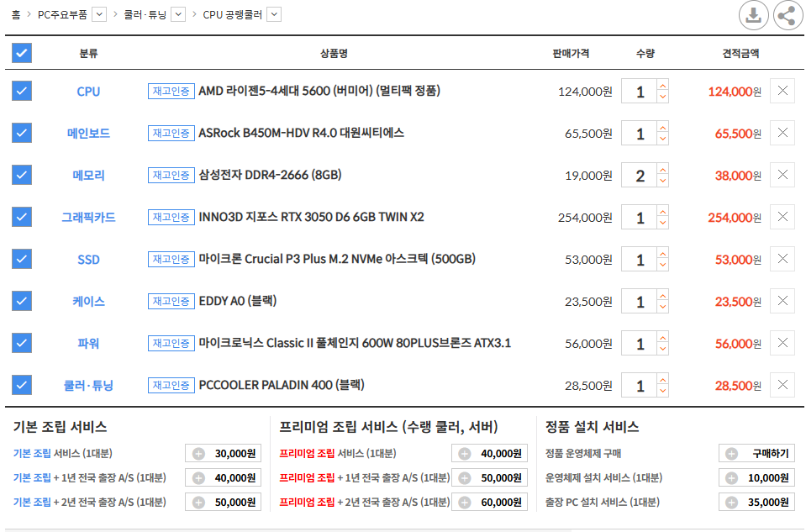Uncheck the 파워 row checkbox
This screenshot has width=806, height=532.
(x=22, y=344)
